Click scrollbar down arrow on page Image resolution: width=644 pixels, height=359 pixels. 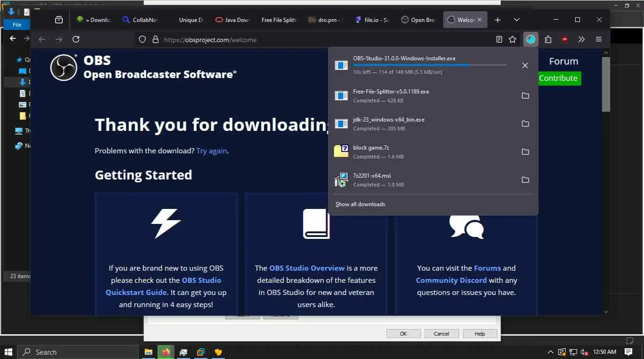click(x=606, y=311)
